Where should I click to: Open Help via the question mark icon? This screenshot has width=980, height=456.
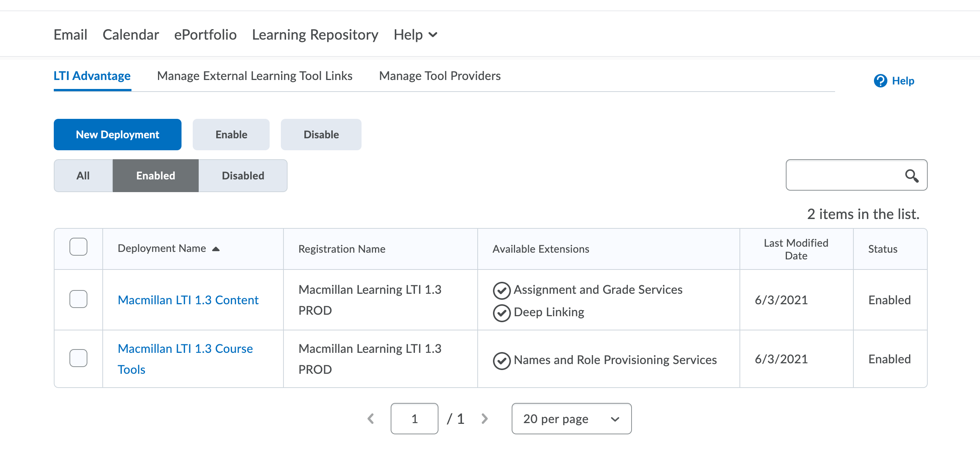[x=881, y=81]
